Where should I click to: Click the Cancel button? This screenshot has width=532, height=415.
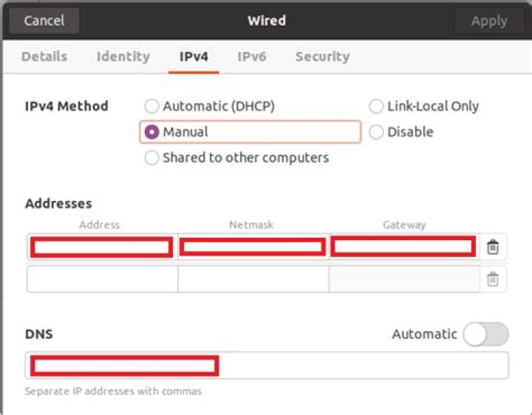44,21
